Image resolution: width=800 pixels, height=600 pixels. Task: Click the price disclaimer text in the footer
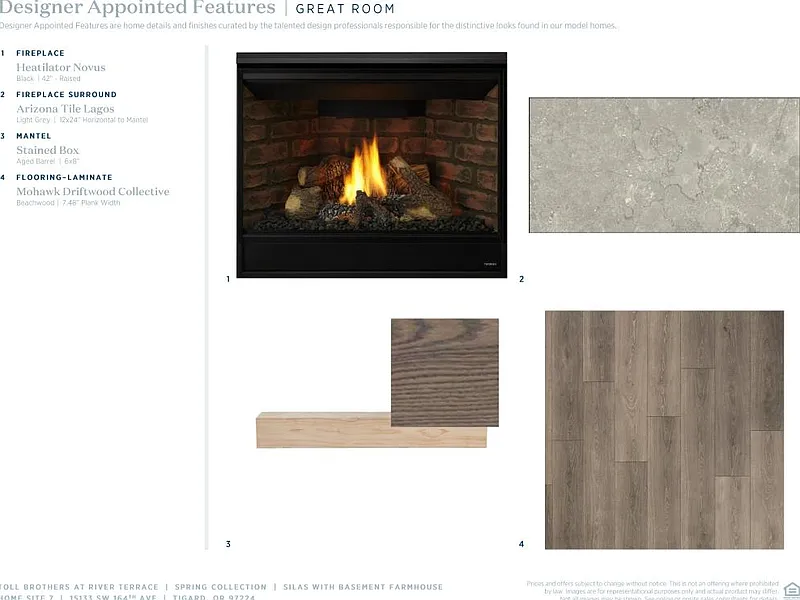click(653, 590)
